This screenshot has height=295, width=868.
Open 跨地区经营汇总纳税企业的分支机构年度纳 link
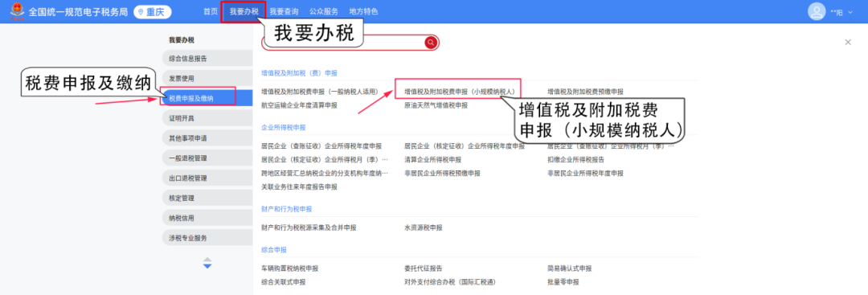[325, 174]
